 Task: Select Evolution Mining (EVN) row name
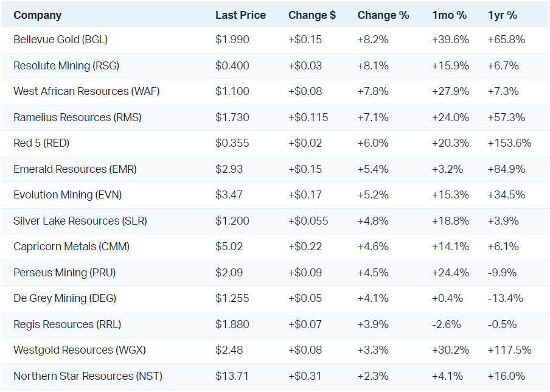(x=71, y=195)
